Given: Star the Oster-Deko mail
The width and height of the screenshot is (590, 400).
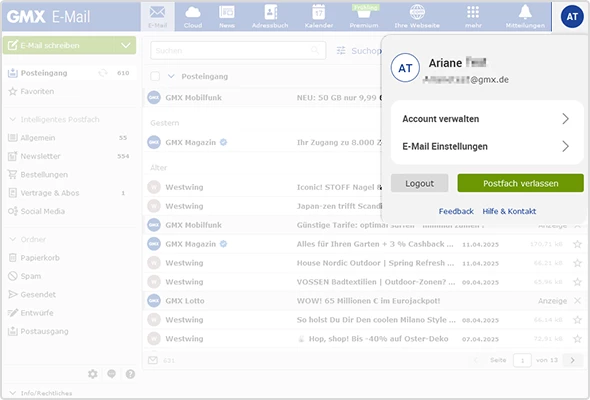Looking at the screenshot, I should tap(577, 339).
